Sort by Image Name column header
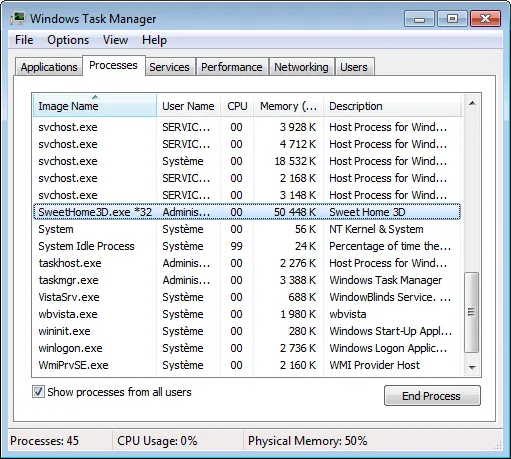The height and width of the screenshot is (459, 511). [95, 106]
